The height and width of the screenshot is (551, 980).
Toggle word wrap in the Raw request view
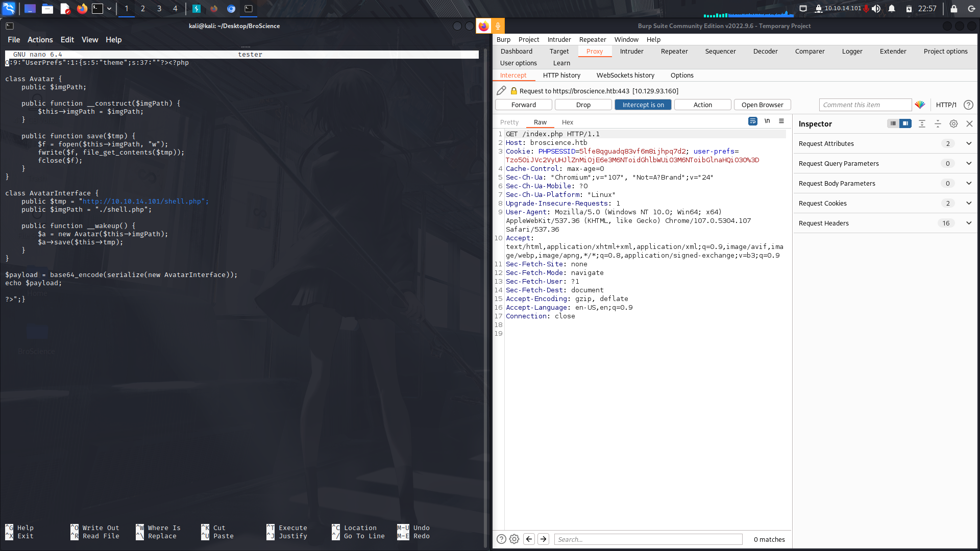tap(752, 121)
